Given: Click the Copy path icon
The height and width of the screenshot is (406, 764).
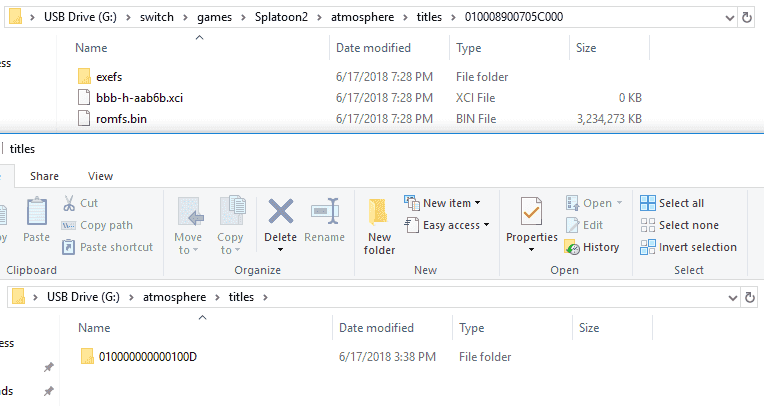Looking at the screenshot, I should tap(68, 225).
